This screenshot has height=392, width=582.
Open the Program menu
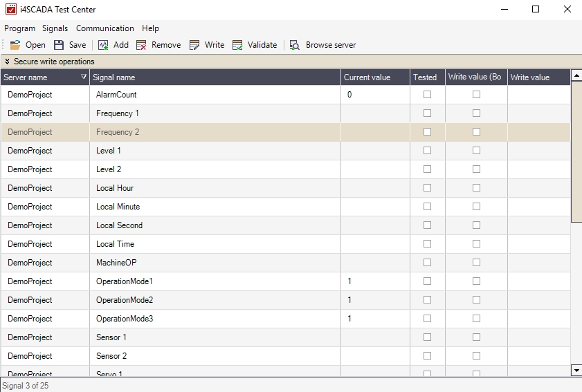click(19, 28)
